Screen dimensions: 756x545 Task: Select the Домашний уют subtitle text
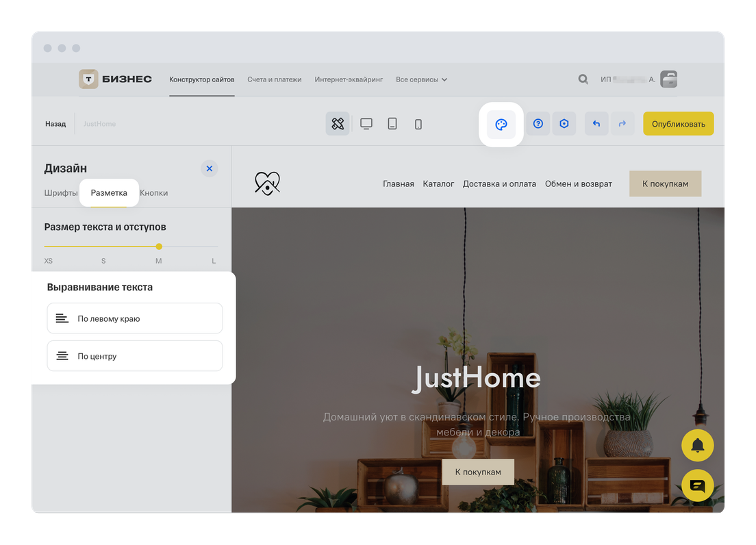(x=477, y=424)
